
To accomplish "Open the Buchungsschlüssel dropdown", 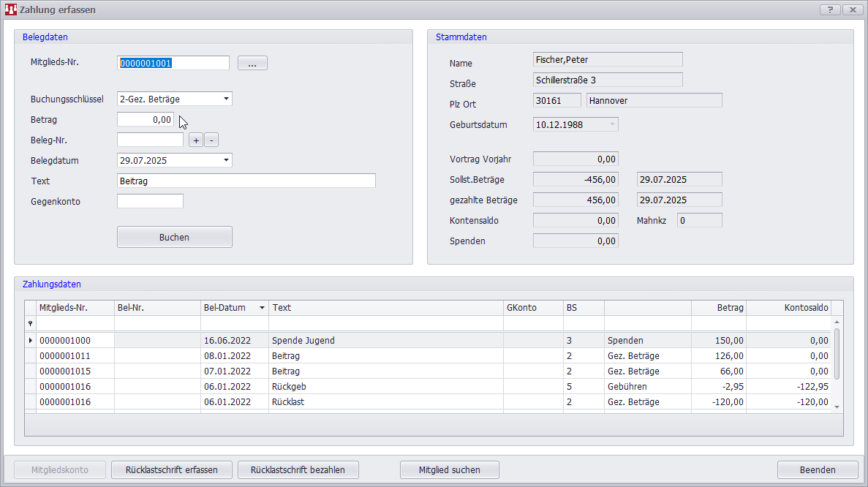I will coord(225,99).
